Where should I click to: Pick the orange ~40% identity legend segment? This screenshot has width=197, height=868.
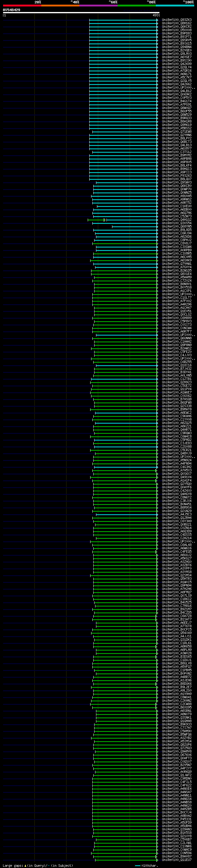(60, 6)
